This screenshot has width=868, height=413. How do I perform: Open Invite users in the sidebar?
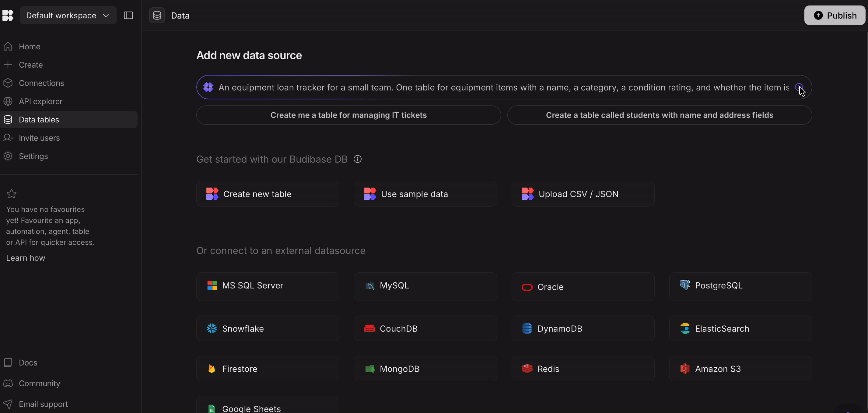coord(69,138)
